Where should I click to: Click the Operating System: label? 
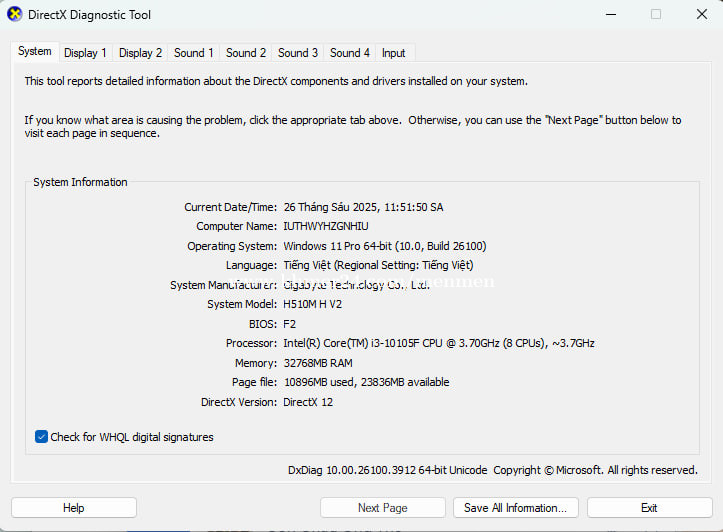coord(232,246)
